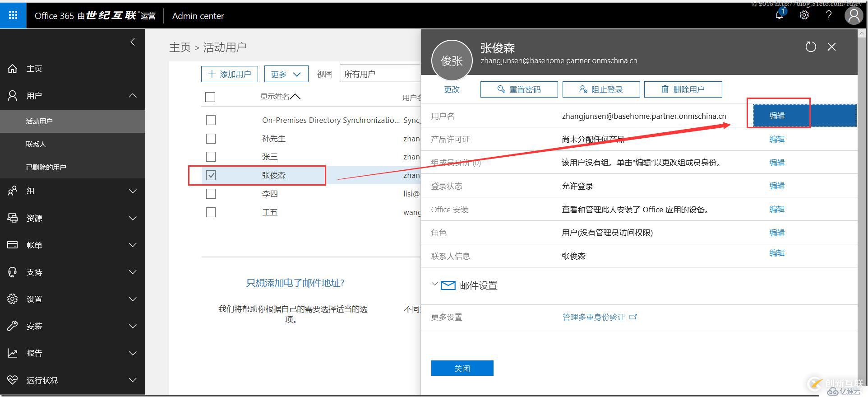Click the 帐单 billing card icon
Image resolution: width=868 pixels, height=397 pixels.
pyautogui.click(x=13, y=245)
